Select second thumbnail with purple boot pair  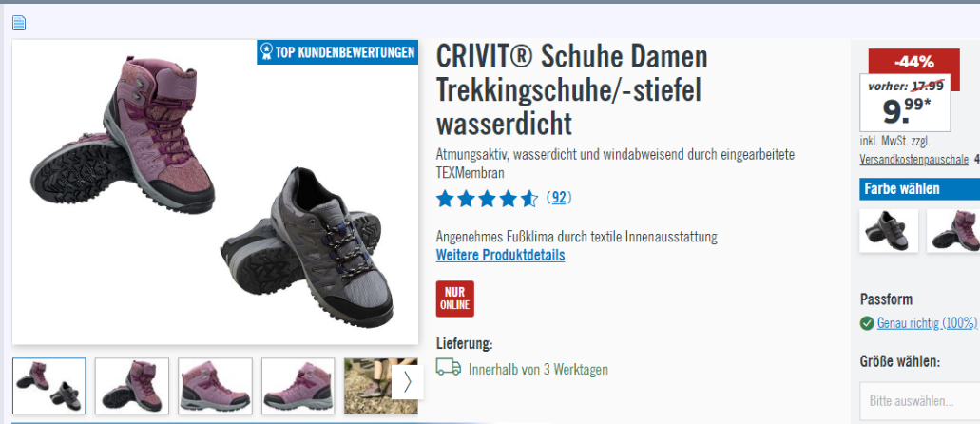pos(132,386)
